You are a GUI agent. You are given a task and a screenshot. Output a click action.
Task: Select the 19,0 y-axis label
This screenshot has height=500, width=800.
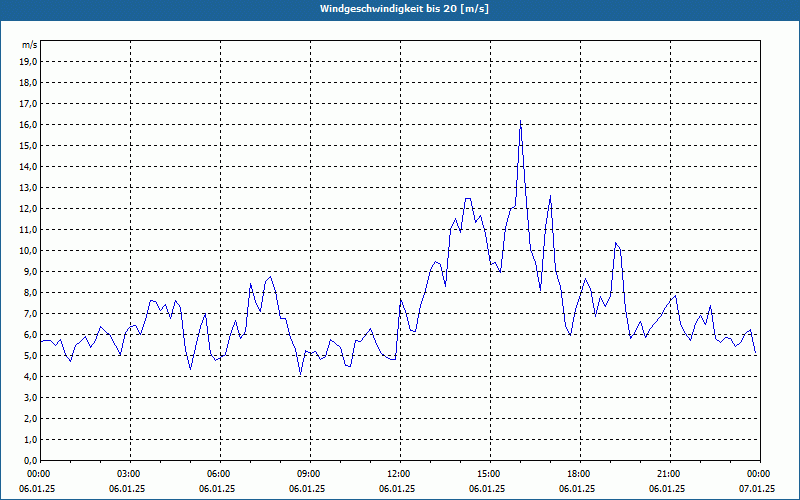[28, 62]
